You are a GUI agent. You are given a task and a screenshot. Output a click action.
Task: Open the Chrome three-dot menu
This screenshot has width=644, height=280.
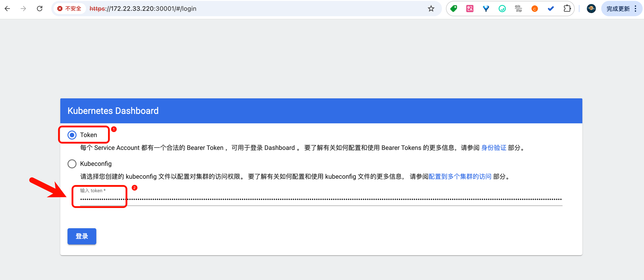(x=635, y=9)
